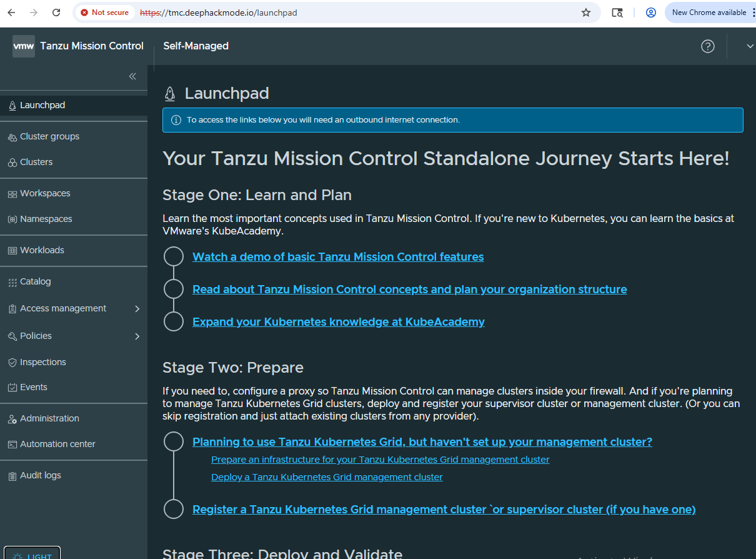This screenshot has width=756, height=559.
Task: Click the Cluster groups icon in sidebar
Action: [12, 137]
